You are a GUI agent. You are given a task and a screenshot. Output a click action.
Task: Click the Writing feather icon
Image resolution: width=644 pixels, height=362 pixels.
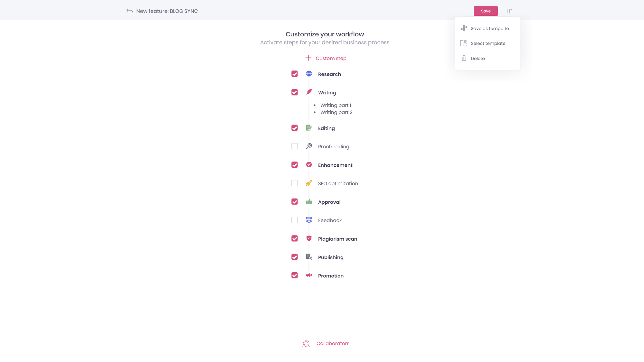308,92
